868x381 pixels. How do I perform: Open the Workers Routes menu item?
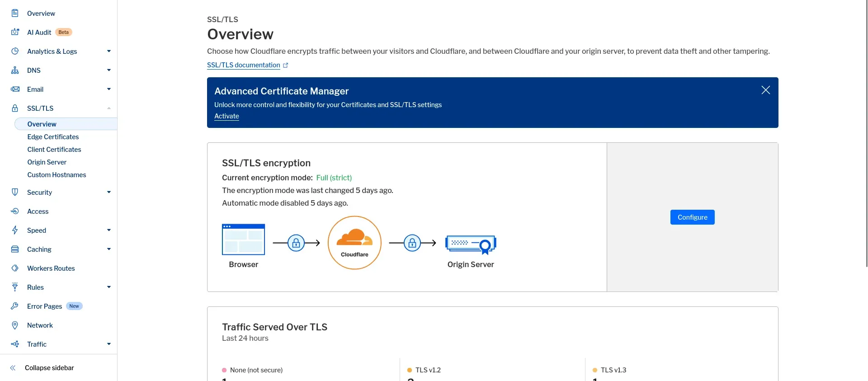pyautogui.click(x=51, y=268)
